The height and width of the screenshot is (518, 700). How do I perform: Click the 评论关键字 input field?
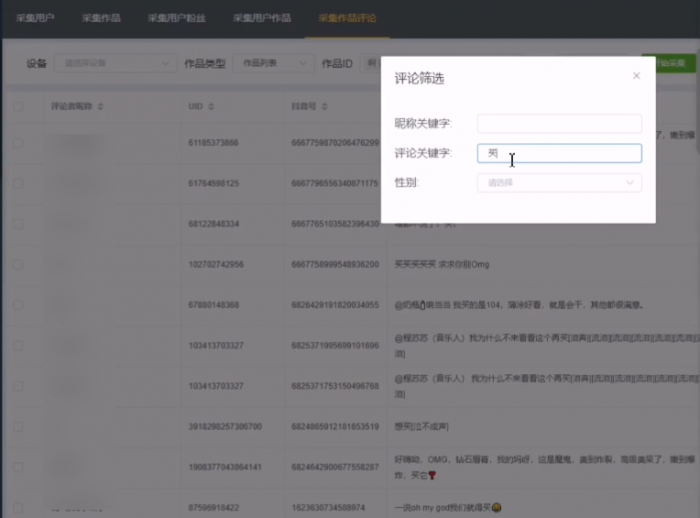click(x=559, y=154)
